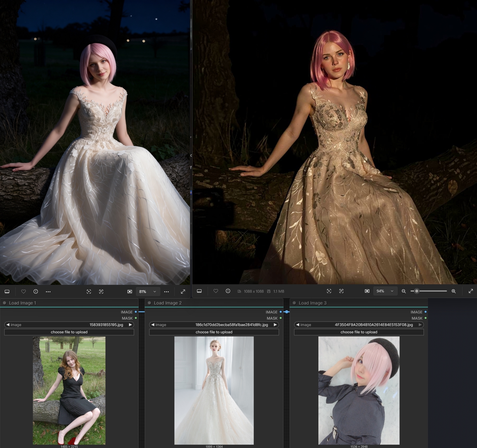The height and width of the screenshot is (448, 477).
Task: Click choose file to upload in Load Image 1
Action: 69,332
